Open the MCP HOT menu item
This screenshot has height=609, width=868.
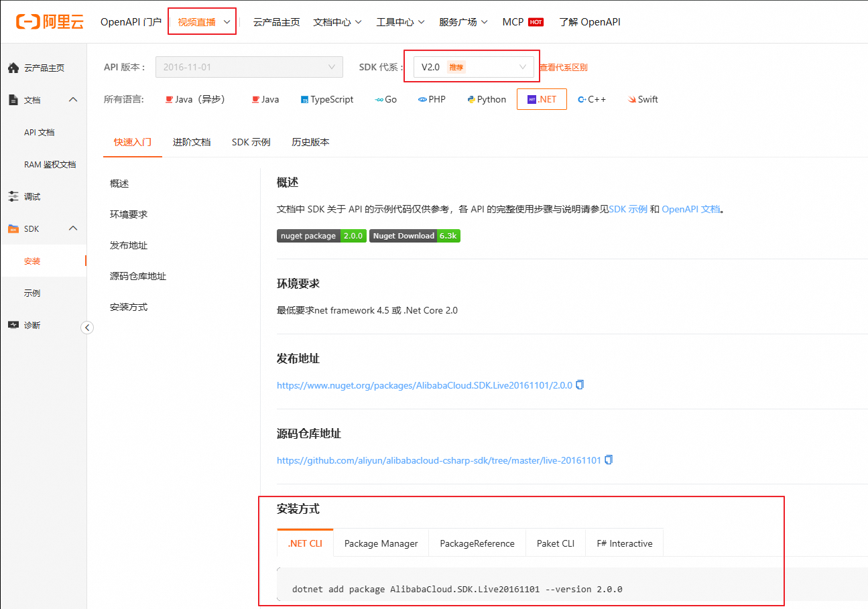point(523,22)
